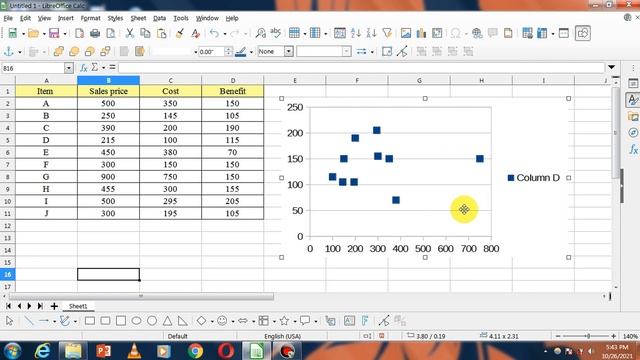Click the Cut scissors icon
Image resolution: width=640 pixels, height=360 pixels.
pos(130,33)
